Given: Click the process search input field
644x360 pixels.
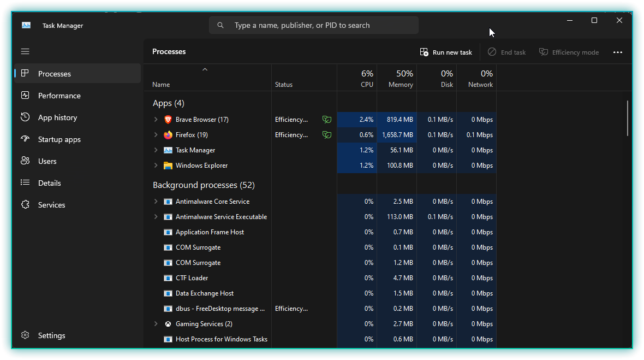Looking at the screenshot, I should (322, 25).
